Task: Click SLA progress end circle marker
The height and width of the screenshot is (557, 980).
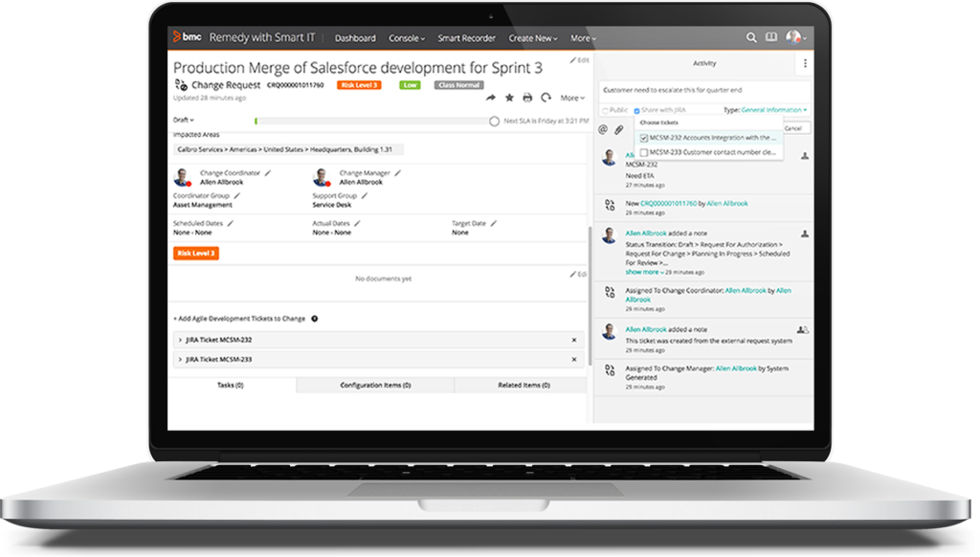Action: click(x=494, y=121)
